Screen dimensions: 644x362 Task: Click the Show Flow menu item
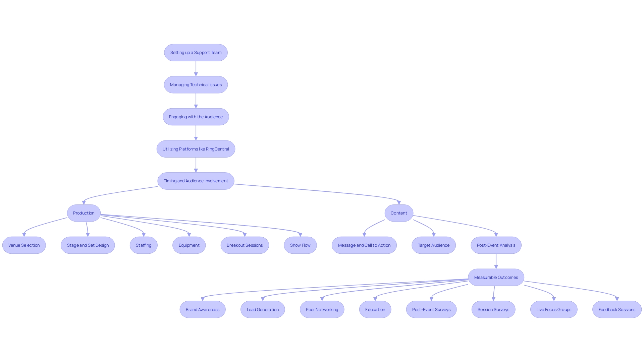click(300, 245)
